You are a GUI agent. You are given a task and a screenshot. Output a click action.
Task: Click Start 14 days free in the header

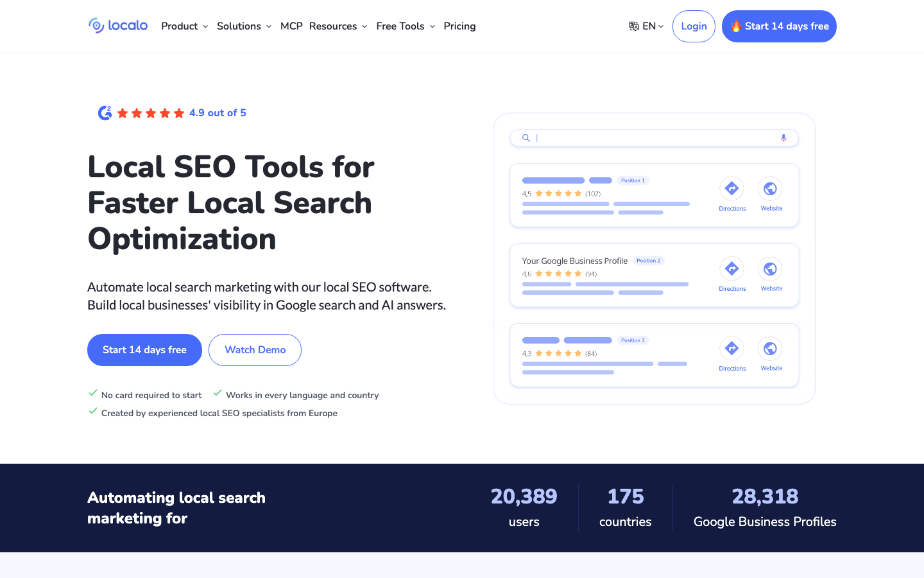[x=779, y=26]
